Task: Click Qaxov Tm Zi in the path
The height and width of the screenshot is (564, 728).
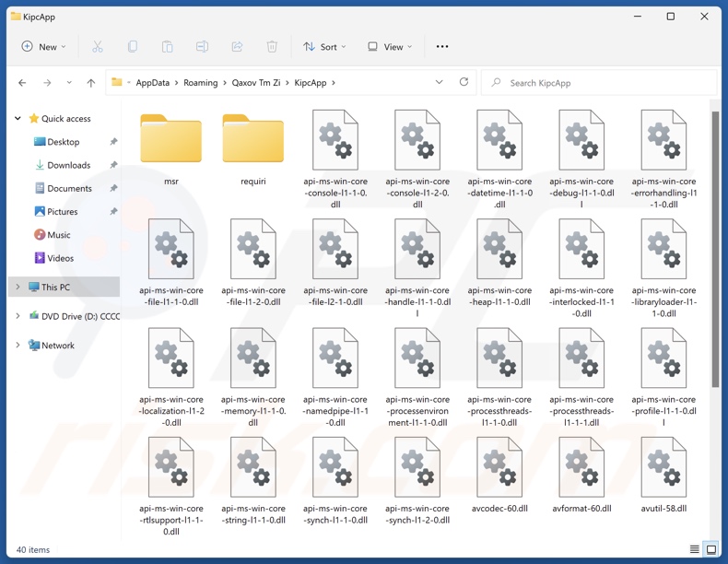Action: 256,83
